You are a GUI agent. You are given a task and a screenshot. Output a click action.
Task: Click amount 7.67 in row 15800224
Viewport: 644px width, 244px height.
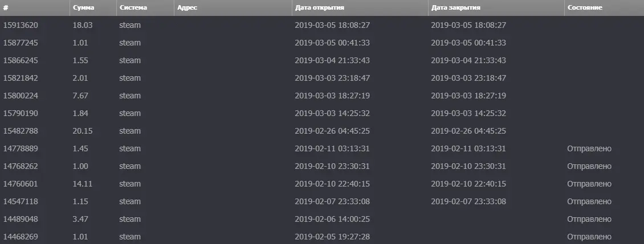(x=80, y=96)
